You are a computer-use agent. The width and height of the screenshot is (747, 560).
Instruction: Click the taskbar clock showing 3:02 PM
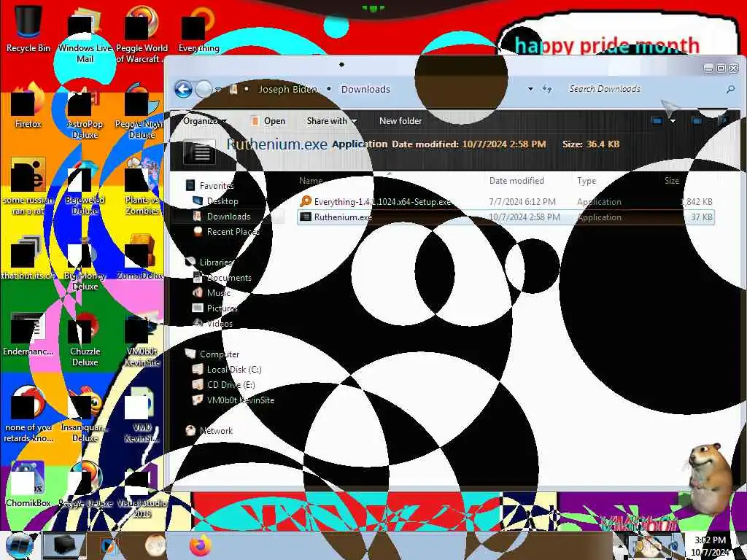pyautogui.click(x=710, y=545)
